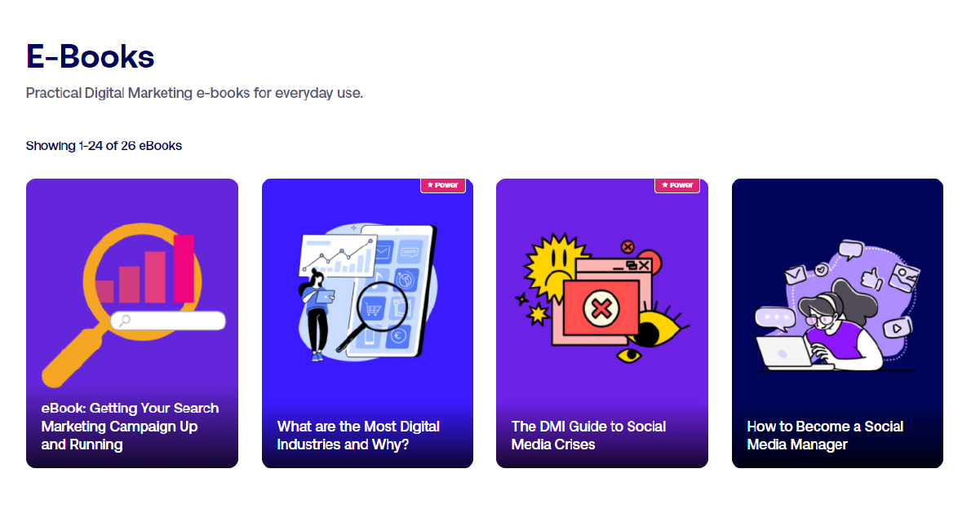Select the dark navy Social Media Manager card
Image resolution: width=980 pixels, height=513 pixels.
tap(837, 323)
